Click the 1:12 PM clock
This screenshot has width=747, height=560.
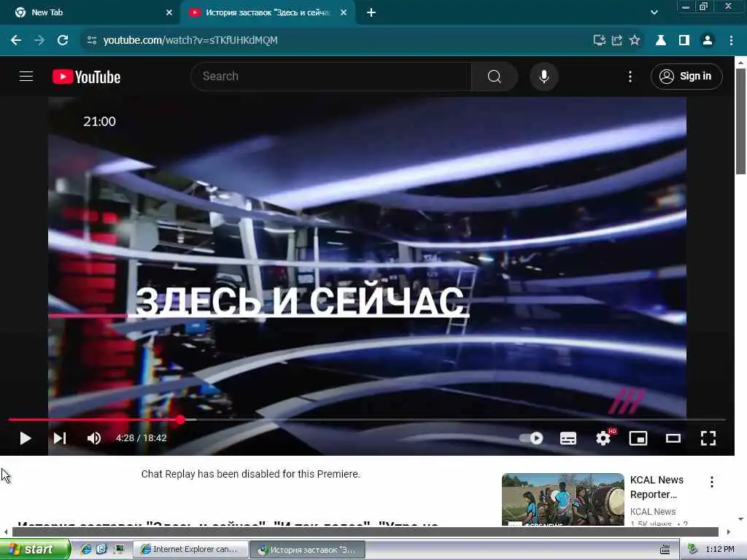click(x=720, y=550)
